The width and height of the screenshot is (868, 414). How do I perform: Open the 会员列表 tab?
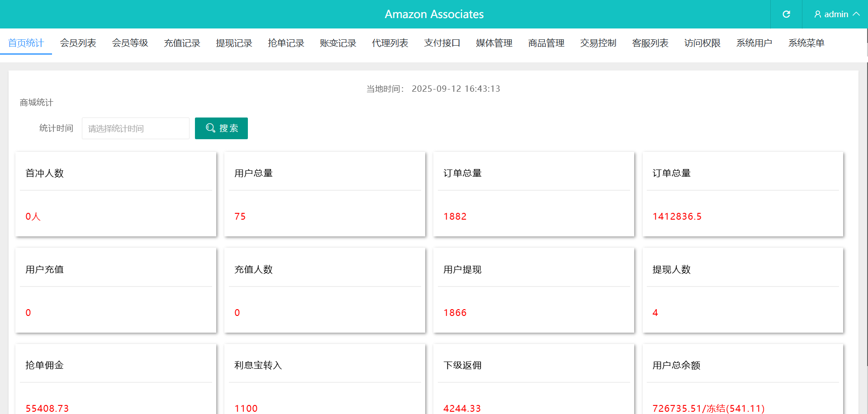[78, 43]
